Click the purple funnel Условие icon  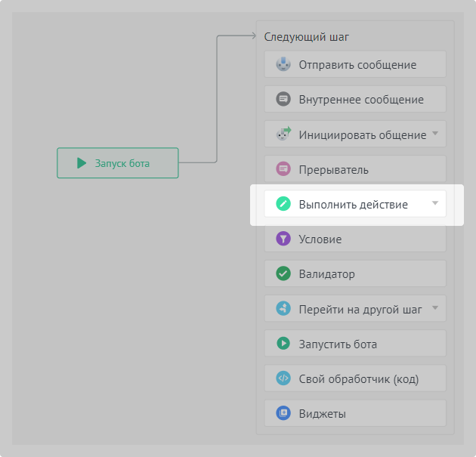[x=283, y=239]
